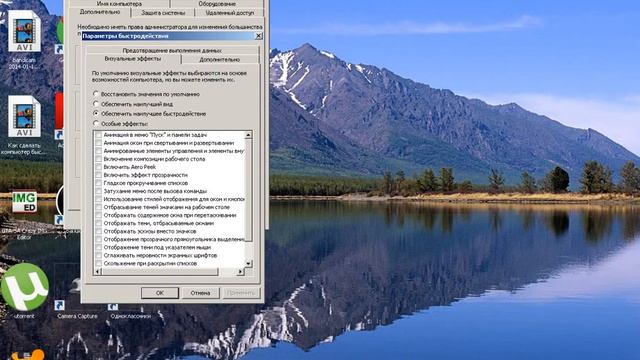Image resolution: width=640 pixels, height=360 pixels.
Task: Tick 'Затухание меню после вызова команды'
Action: pos(98,191)
